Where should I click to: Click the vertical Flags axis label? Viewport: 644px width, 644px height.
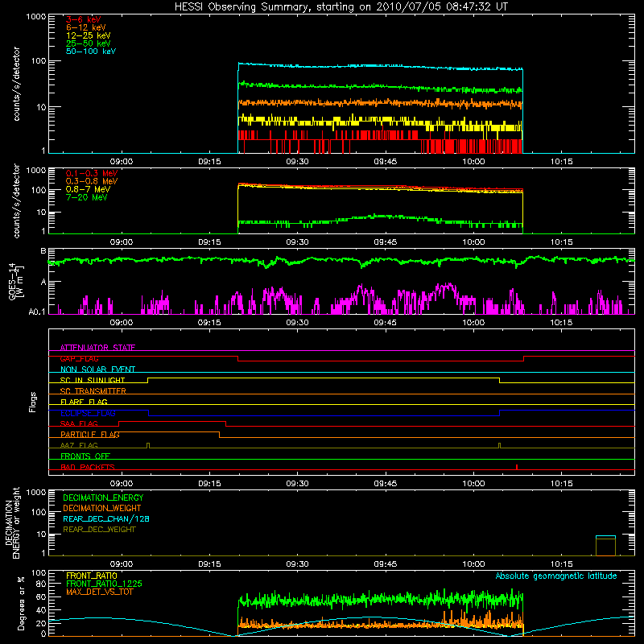point(33,402)
